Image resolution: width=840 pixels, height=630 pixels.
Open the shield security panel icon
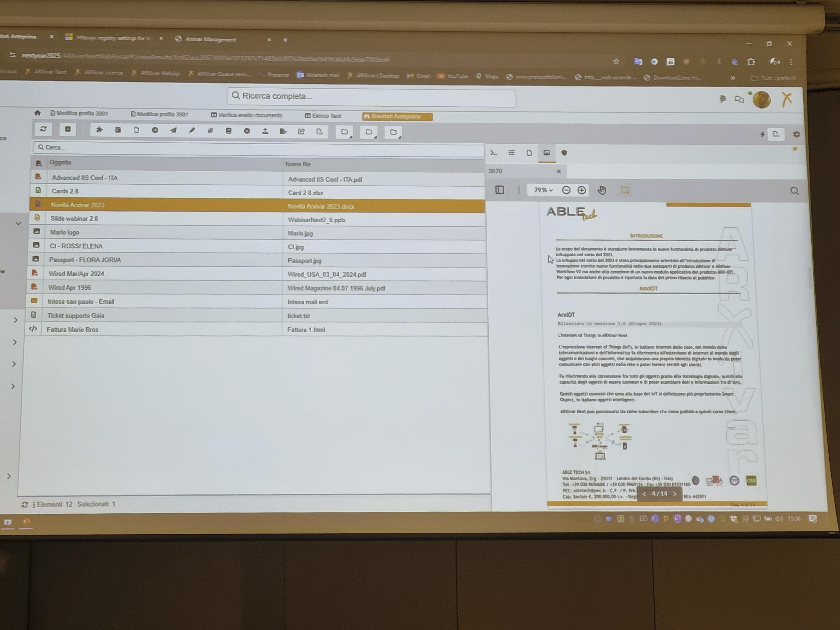[x=564, y=153]
